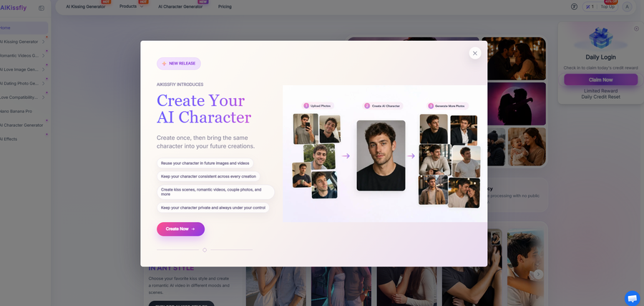This screenshot has height=306, width=644.
Task: Open AI Kissing Generator sidebar item
Action: pyautogui.click(x=19, y=42)
